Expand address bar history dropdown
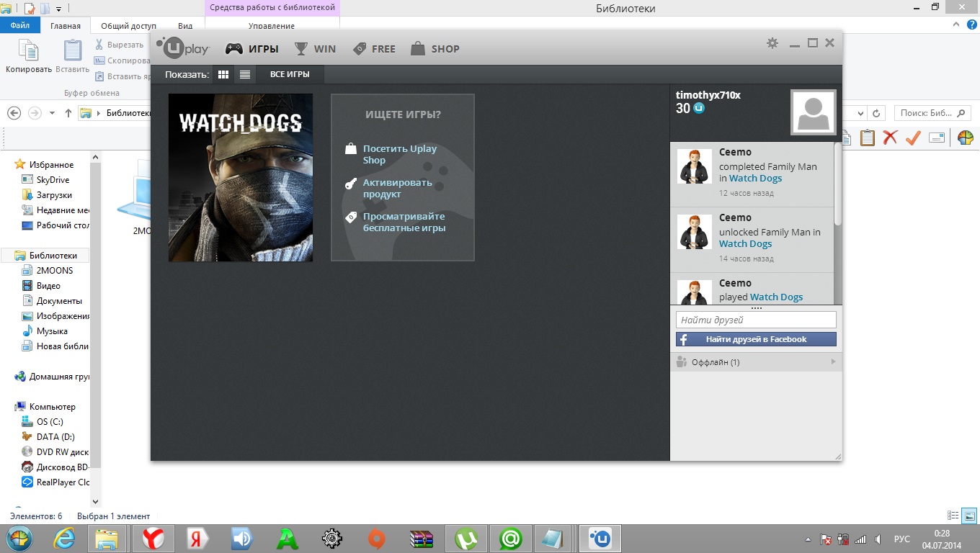This screenshot has height=553, width=980. pyautogui.click(x=861, y=113)
